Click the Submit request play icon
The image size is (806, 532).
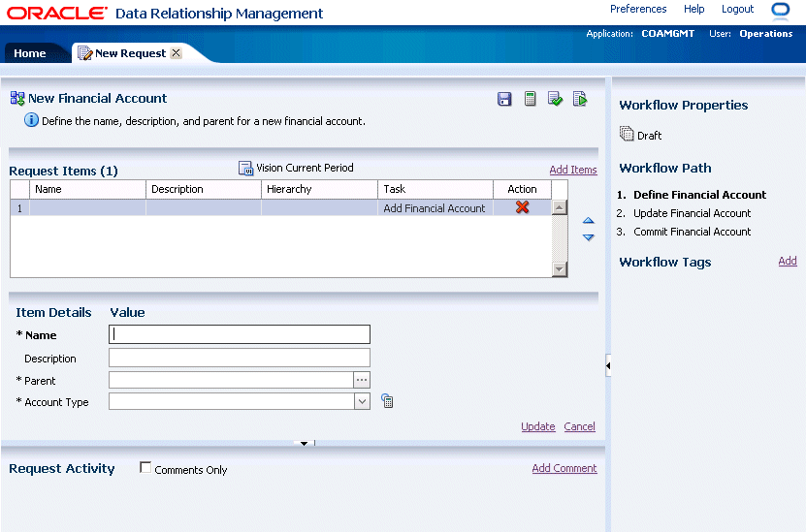point(580,99)
